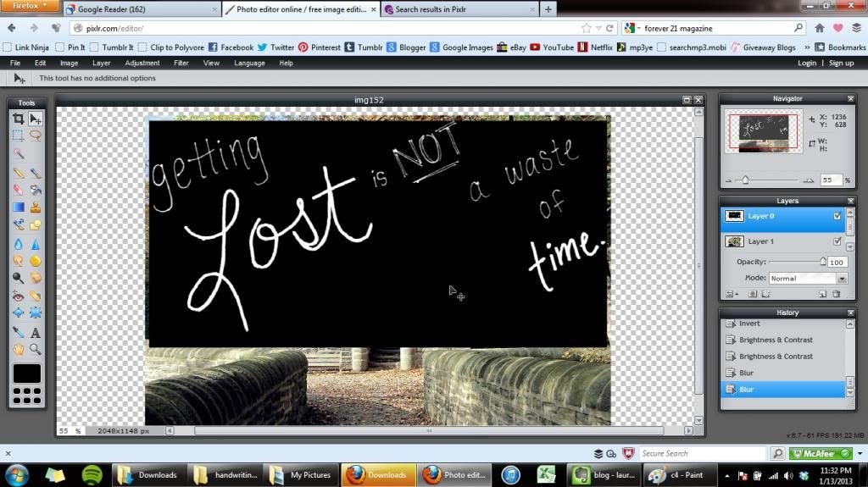The image size is (868, 487).
Task: Open the Layer menu
Action: 102,63
